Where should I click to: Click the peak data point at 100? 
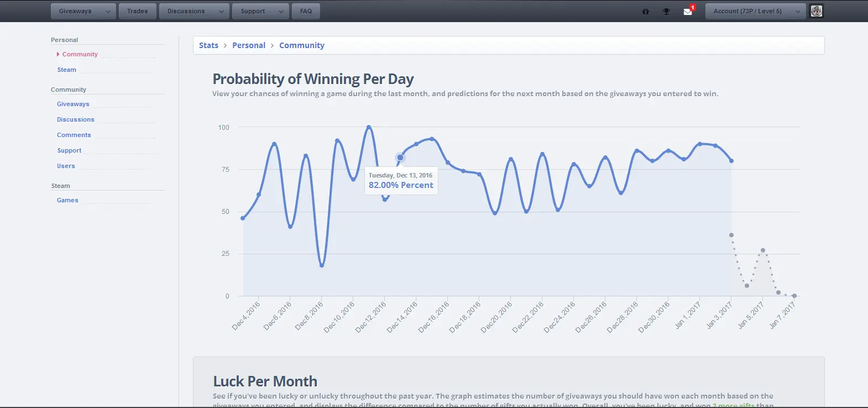click(x=369, y=127)
